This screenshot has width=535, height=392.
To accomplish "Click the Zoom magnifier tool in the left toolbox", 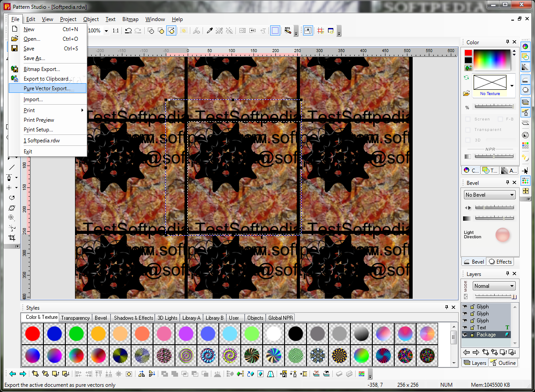I will click(x=12, y=218).
